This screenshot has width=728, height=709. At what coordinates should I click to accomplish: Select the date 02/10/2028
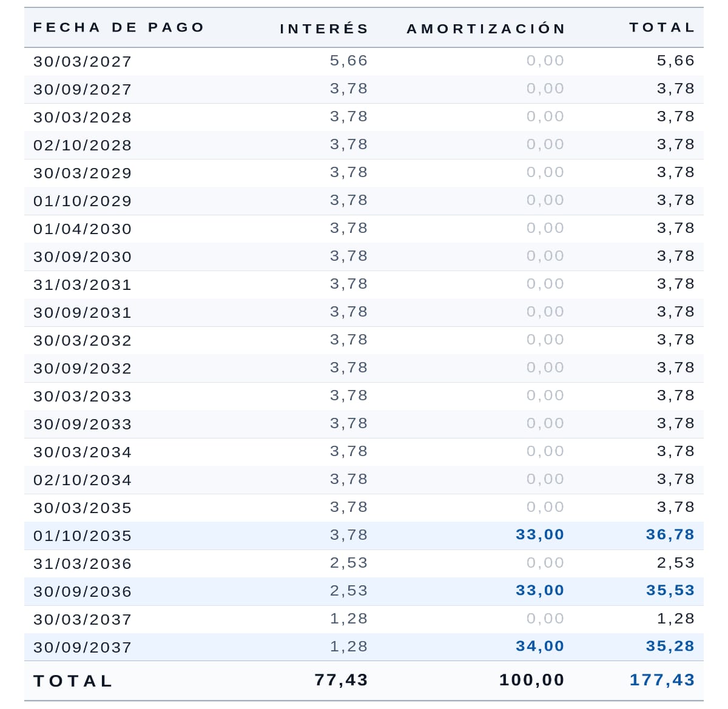[x=83, y=145]
